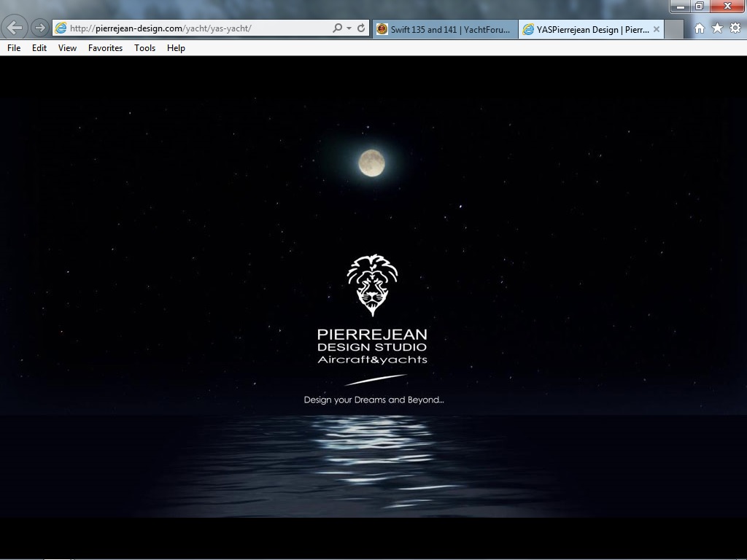Image resolution: width=747 pixels, height=560 pixels.
Task: Click the PIERREJEAN heading text
Action: tap(372, 334)
